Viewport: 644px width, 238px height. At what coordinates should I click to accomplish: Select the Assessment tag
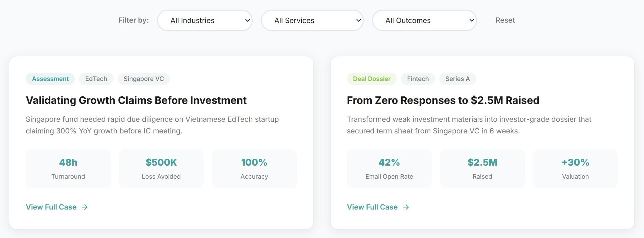click(x=50, y=79)
